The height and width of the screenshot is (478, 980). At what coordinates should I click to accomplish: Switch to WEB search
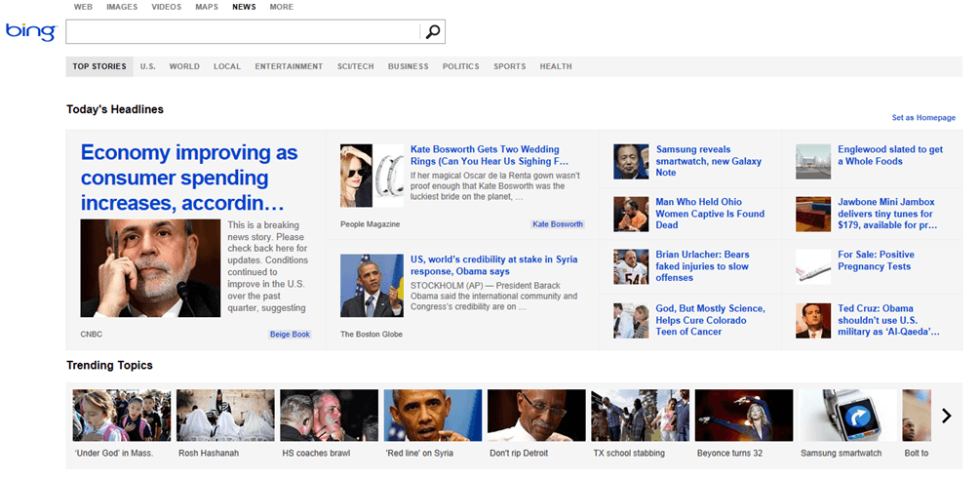click(83, 7)
